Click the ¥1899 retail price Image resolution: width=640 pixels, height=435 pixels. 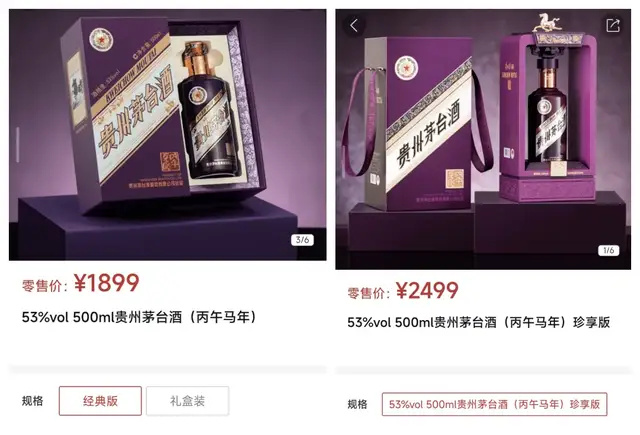tap(107, 283)
